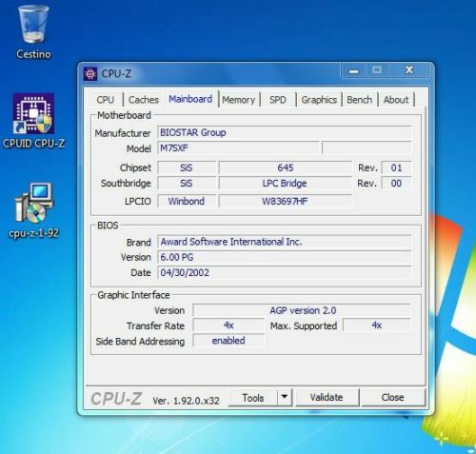Switch to the Graphics tab
The height and width of the screenshot is (454, 476).
coord(319,100)
